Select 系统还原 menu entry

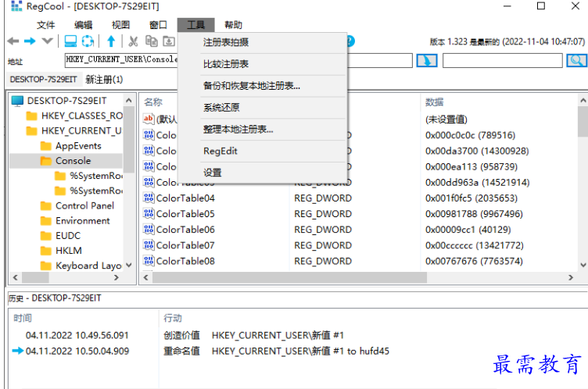coord(263,108)
